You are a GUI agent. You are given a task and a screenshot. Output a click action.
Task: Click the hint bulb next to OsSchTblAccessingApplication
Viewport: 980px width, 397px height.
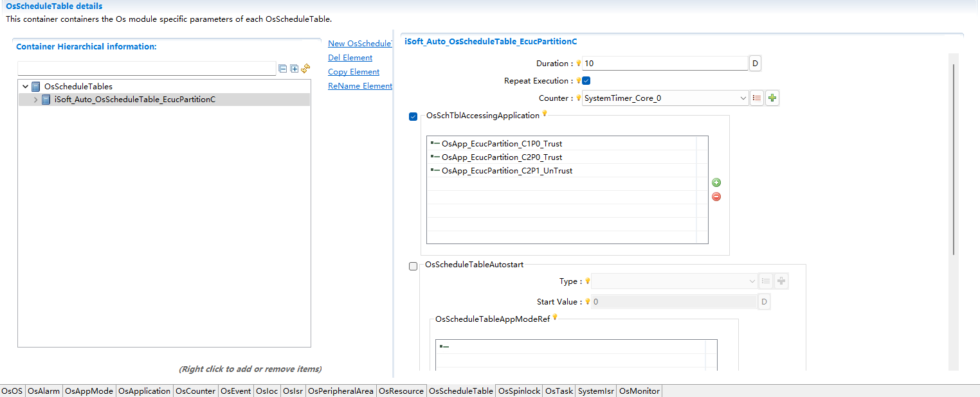click(545, 114)
